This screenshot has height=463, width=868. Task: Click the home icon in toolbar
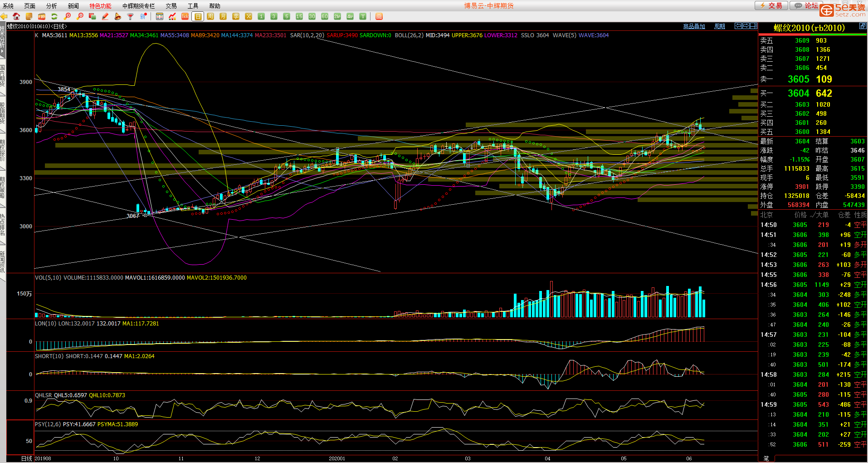[16, 16]
